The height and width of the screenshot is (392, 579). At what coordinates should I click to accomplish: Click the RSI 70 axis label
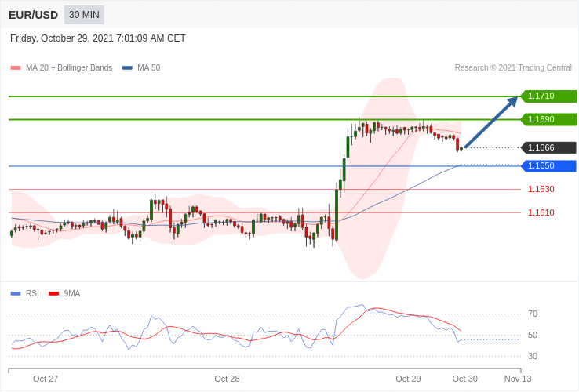[x=533, y=314]
